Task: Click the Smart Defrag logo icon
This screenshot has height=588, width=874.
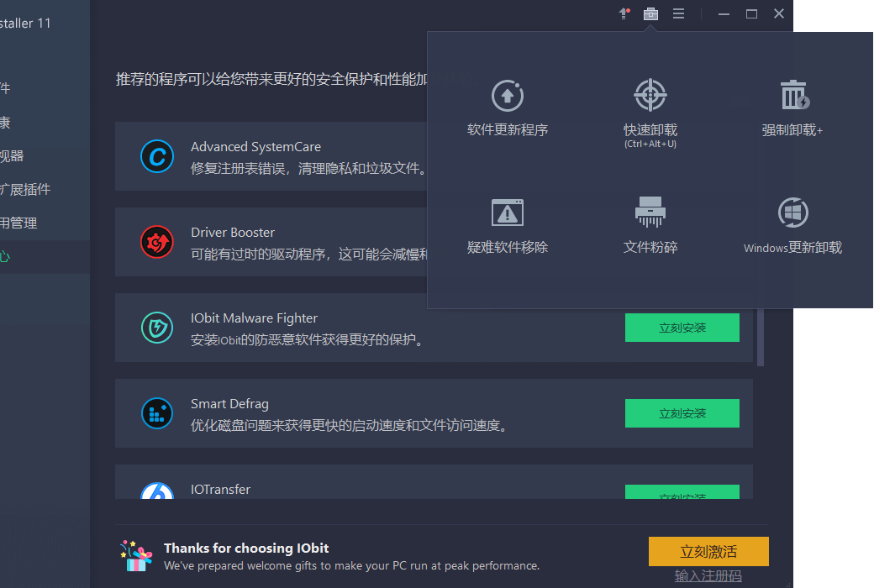Action: (157, 413)
